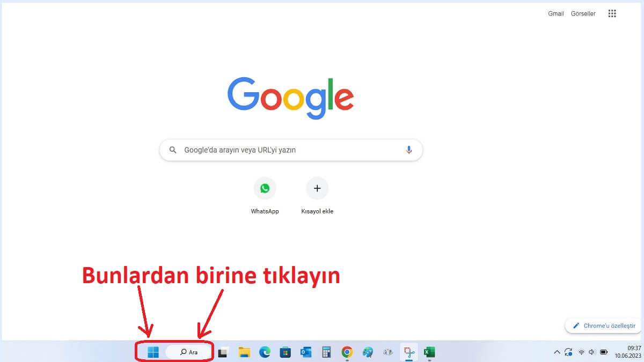Open Task View on the taskbar
This screenshot has height=362, width=644.
click(x=223, y=352)
